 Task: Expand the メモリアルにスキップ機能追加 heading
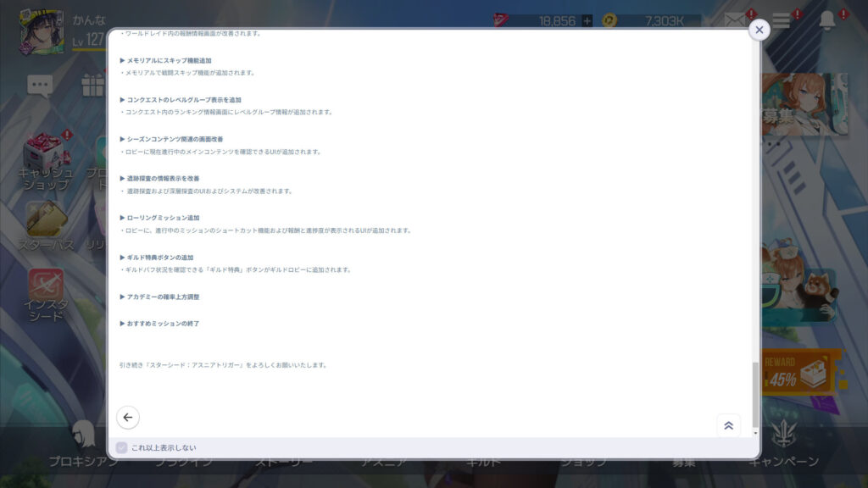[169, 61]
